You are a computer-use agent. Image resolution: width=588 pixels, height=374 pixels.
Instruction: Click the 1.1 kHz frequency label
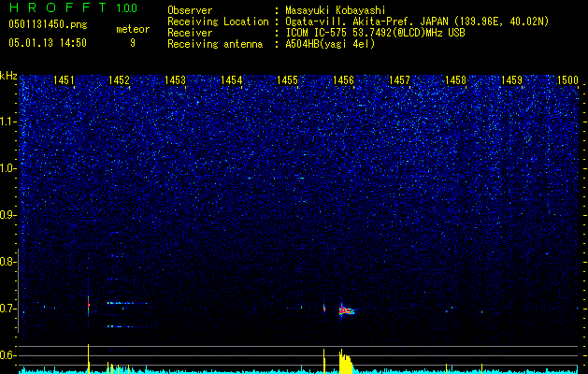click(7, 122)
